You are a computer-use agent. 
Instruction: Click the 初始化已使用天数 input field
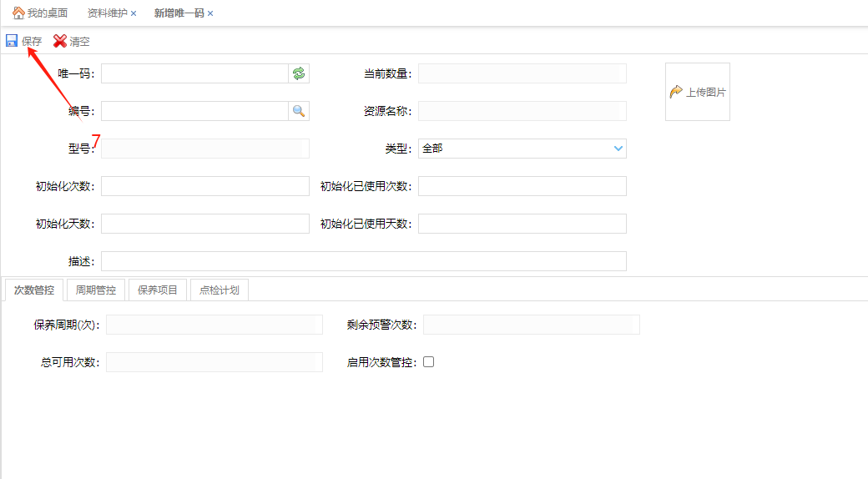(x=522, y=224)
